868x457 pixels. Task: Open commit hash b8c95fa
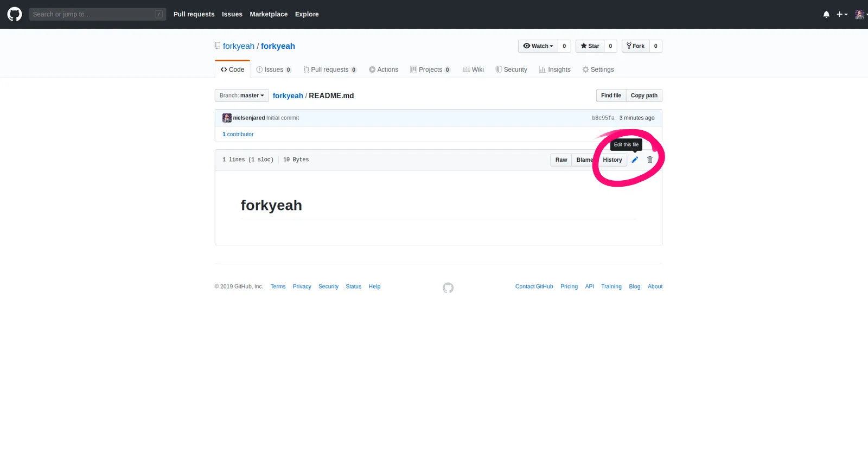tap(603, 118)
